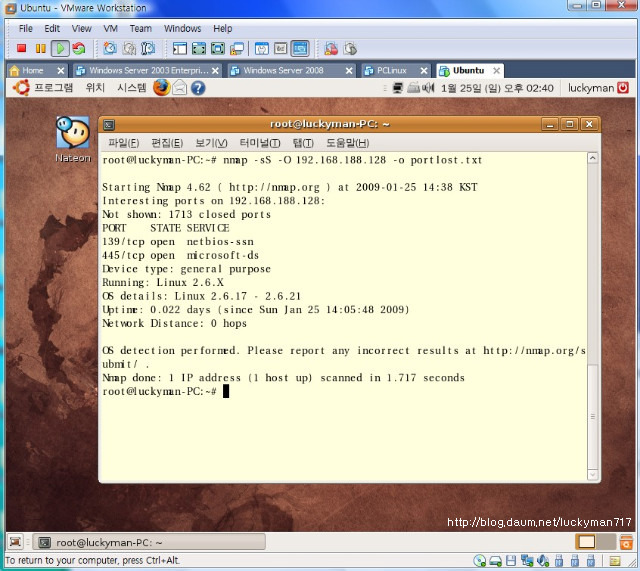640x571 pixels.
Task: Open the Ubuntu 위치 (Places) menu
Action: pos(95,88)
